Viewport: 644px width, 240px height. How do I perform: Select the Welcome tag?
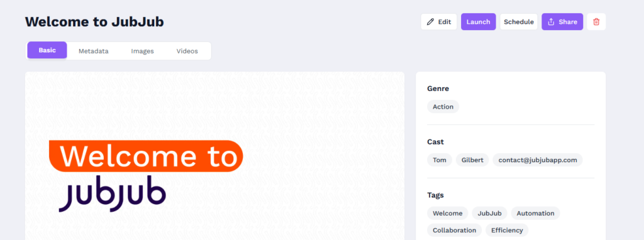coord(448,214)
